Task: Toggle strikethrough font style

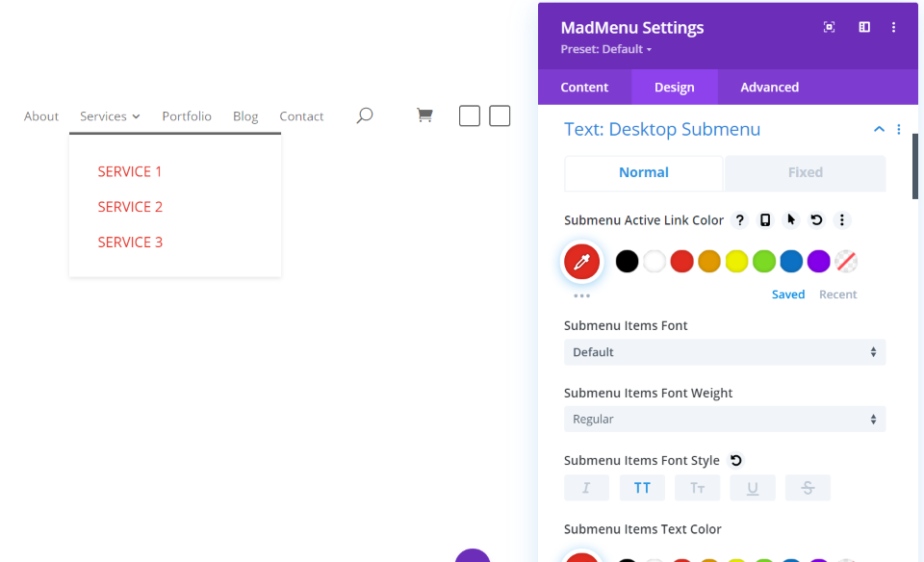Action: coord(808,488)
